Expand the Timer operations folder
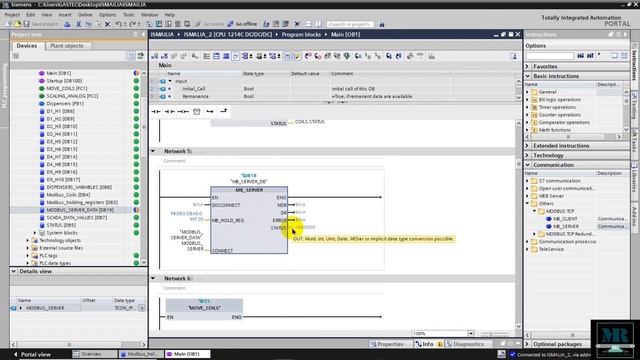Screen dimensions: 640x360 (527, 107)
